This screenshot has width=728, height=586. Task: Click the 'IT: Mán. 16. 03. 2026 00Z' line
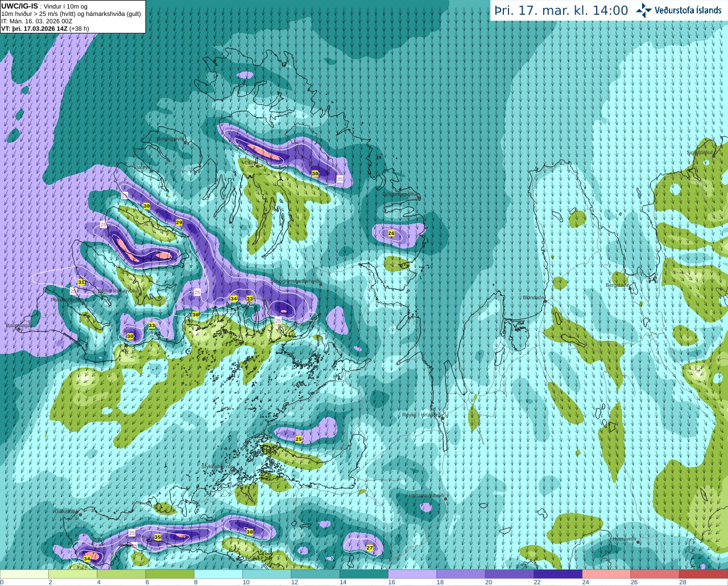click(x=37, y=21)
